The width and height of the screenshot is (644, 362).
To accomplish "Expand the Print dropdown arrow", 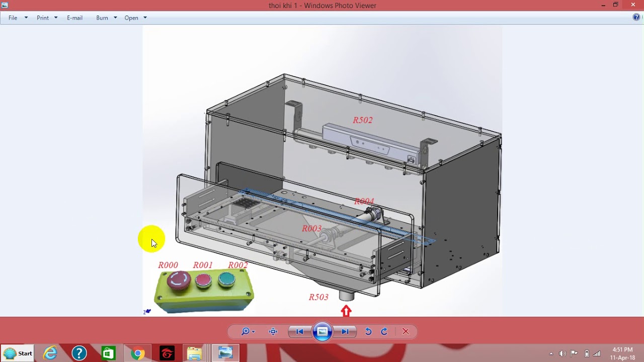I will point(56,18).
